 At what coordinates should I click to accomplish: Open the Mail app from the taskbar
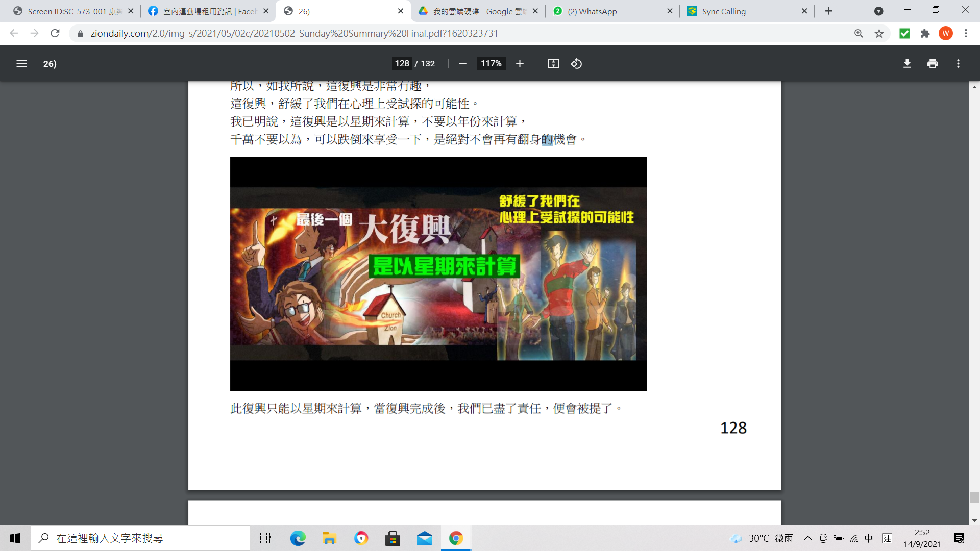click(x=424, y=538)
